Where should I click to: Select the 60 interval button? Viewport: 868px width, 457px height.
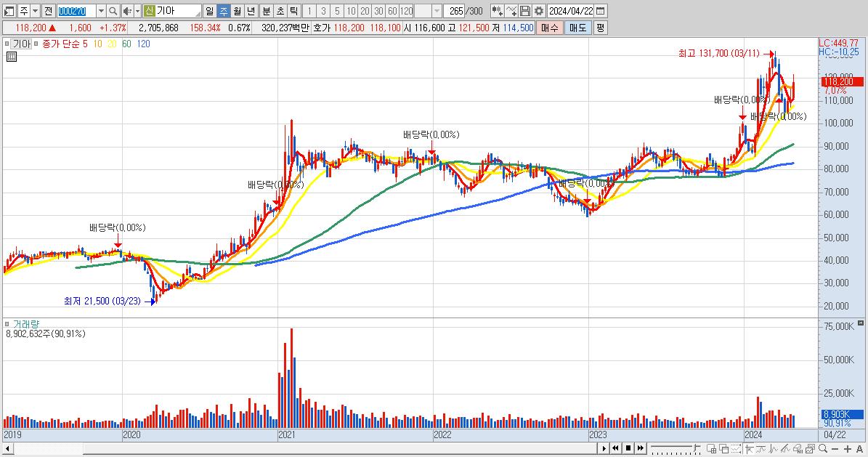tap(392, 11)
